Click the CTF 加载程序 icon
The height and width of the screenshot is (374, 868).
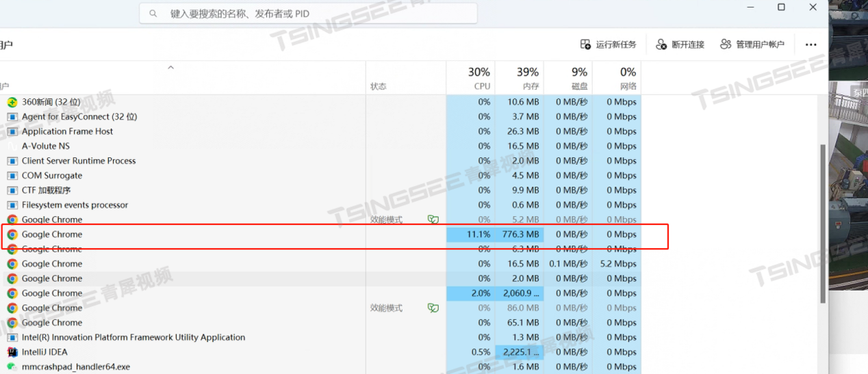pos(12,190)
